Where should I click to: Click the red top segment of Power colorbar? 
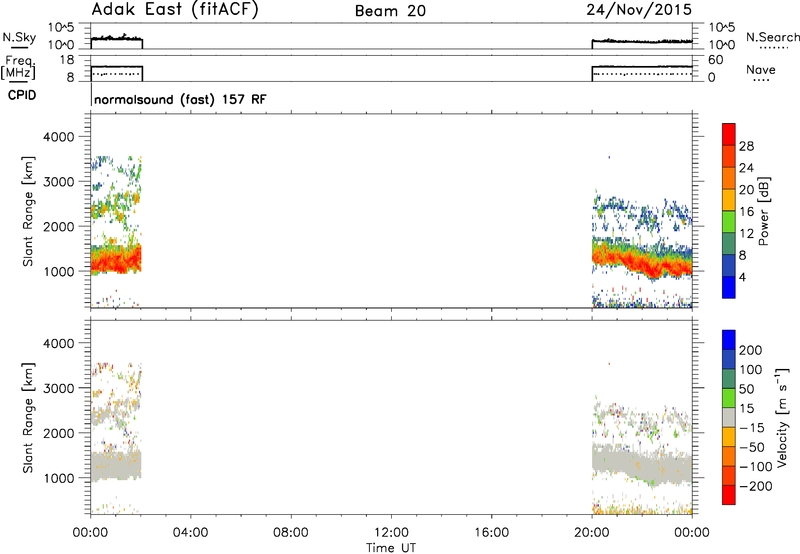pyautogui.click(x=729, y=134)
